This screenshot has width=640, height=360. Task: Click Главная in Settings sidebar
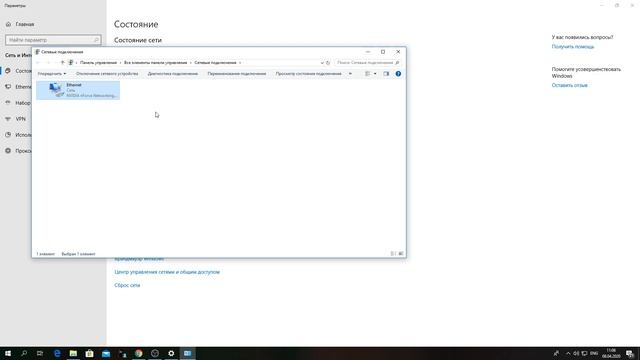24,24
